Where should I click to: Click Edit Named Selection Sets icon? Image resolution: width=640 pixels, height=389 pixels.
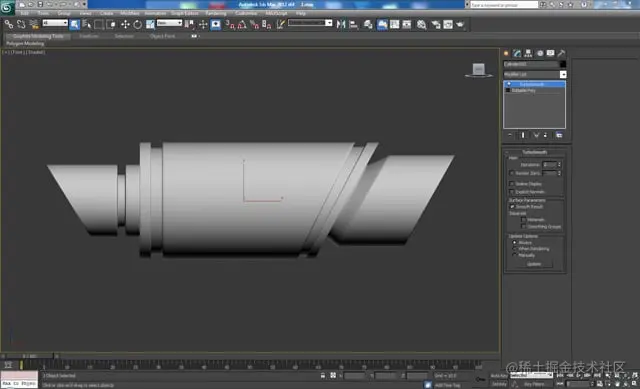click(x=280, y=24)
